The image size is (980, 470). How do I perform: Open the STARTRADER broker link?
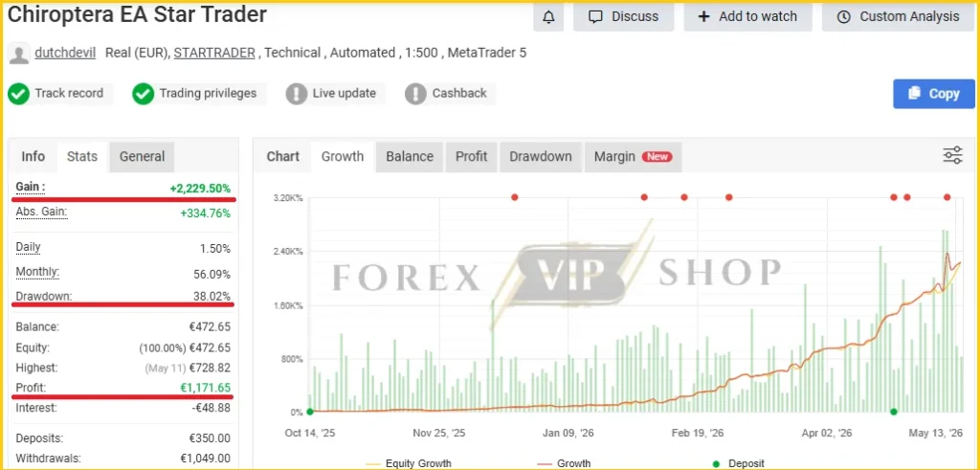(214, 53)
